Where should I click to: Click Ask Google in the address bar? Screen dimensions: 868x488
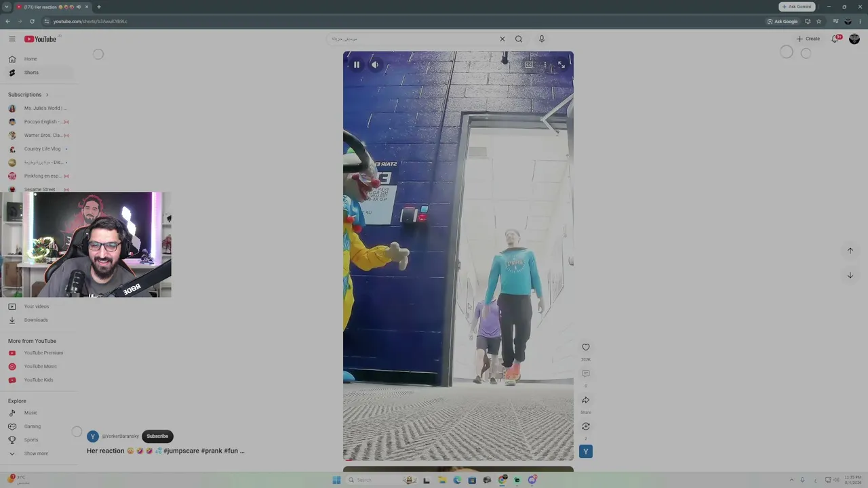coord(783,21)
